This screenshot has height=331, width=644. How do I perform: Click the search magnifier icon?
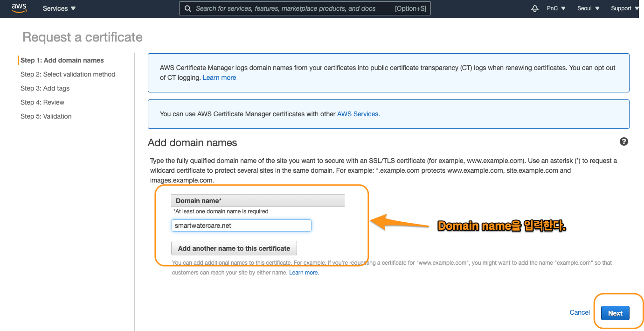click(x=187, y=8)
